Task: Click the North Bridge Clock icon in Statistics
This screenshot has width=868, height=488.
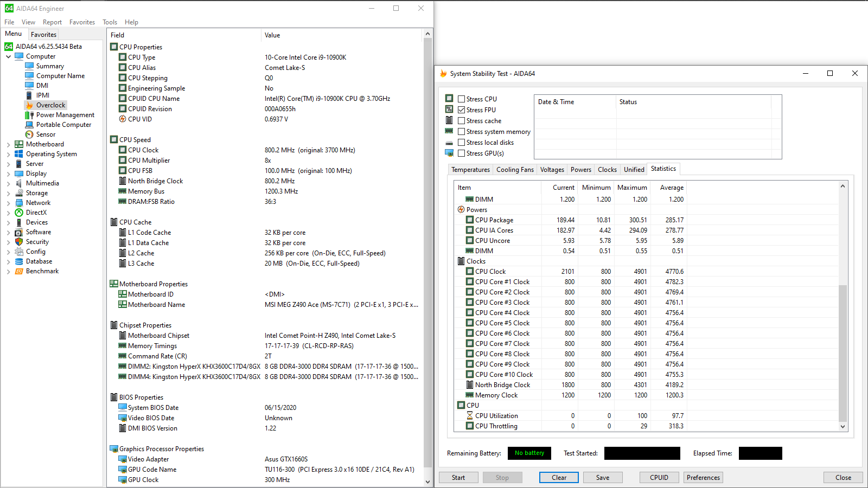Action: coord(470,385)
